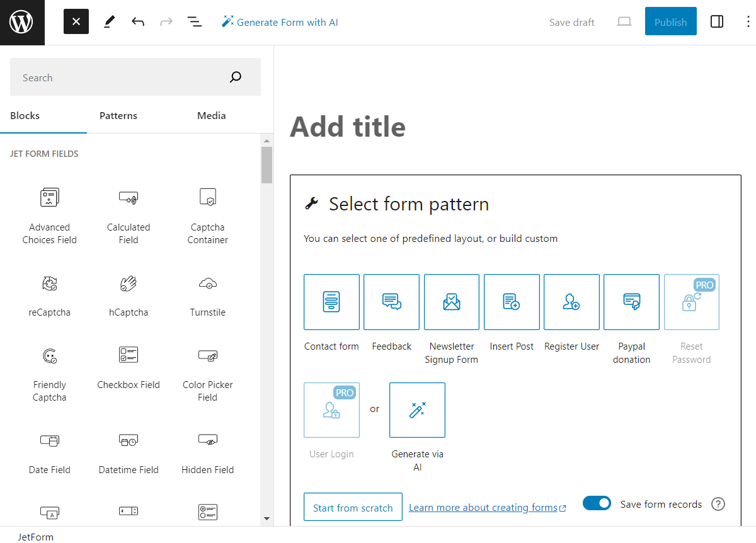756x543 pixels.
Task: Open the Options menu with three dots
Action: 747,21
